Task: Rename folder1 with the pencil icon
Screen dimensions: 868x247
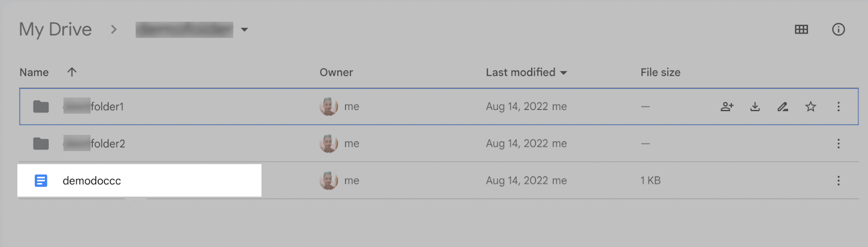Action: (x=782, y=107)
